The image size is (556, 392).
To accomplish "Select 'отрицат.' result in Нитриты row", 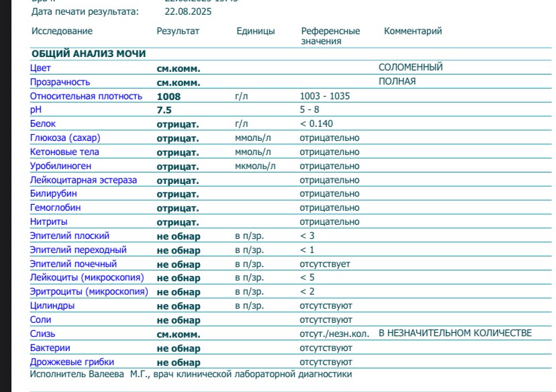I will point(178,223).
